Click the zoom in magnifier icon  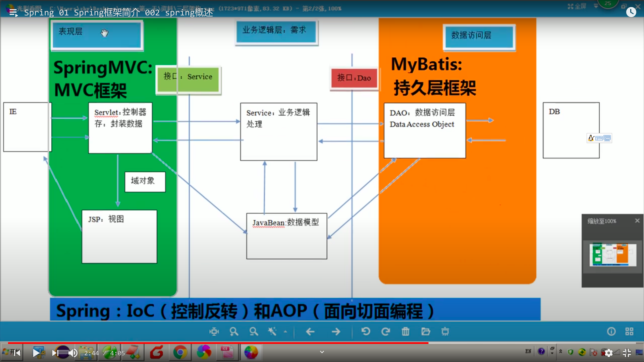coord(234,332)
